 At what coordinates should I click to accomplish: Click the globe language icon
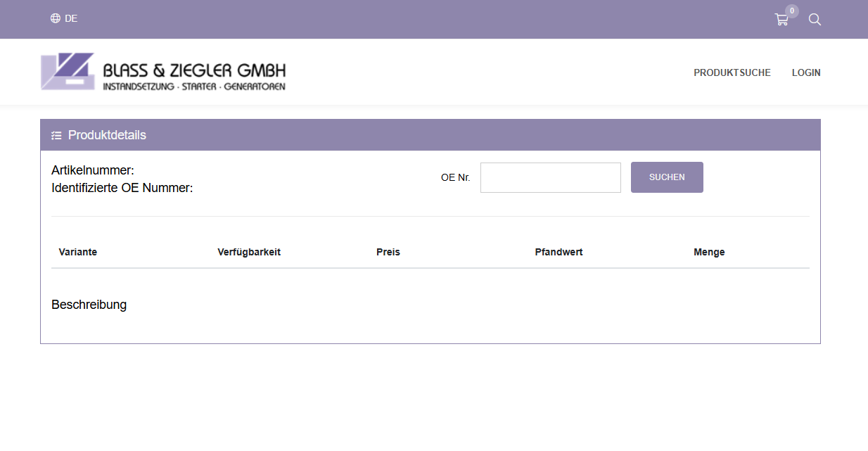point(56,18)
